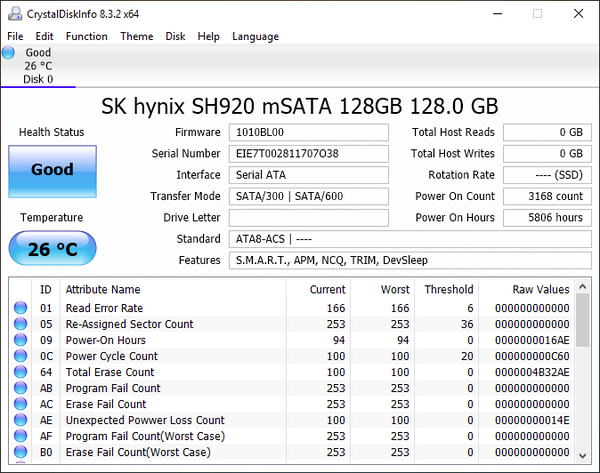The height and width of the screenshot is (473, 600).
Task: Click the attribute list scrollbar thumb
Action: [x=582, y=320]
